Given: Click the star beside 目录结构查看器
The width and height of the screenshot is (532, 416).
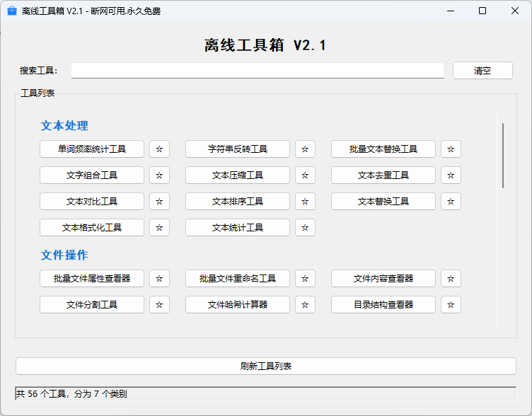Looking at the screenshot, I should click(x=451, y=304).
